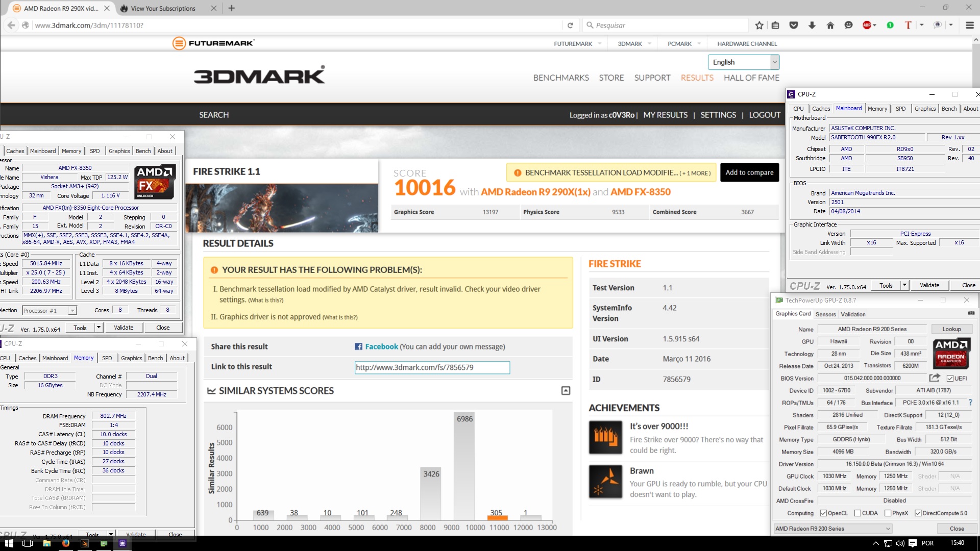Click the chat smiley icon in toolbar
This screenshot has height=551, width=980.
pyautogui.click(x=848, y=25)
